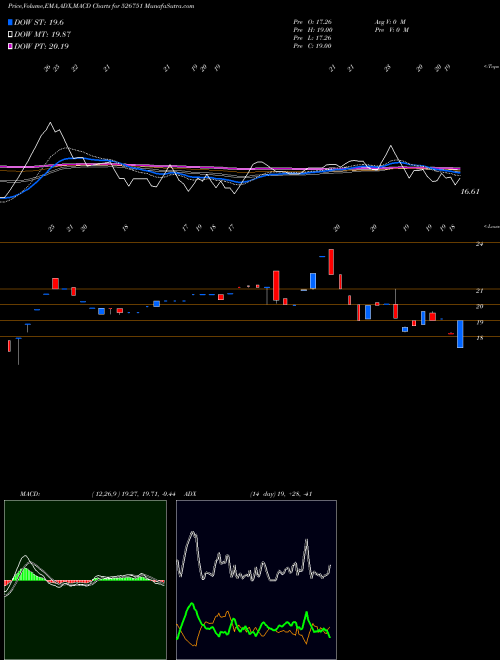Click the 16.61 last price label
This screenshot has width=500, height=660.
pos(470,192)
